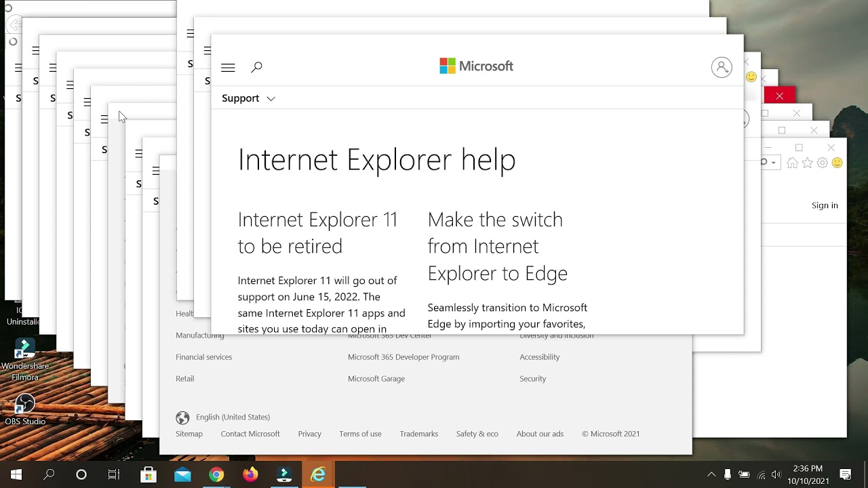This screenshot has height=488, width=868.
Task: Select 'English (United States)' language link
Action: pyautogui.click(x=233, y=417)
